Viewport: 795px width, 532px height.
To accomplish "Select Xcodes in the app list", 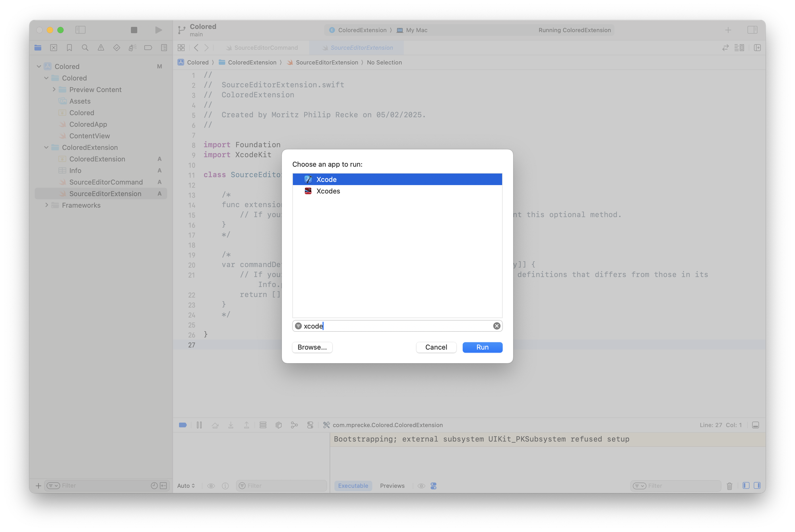I will 397,191.
